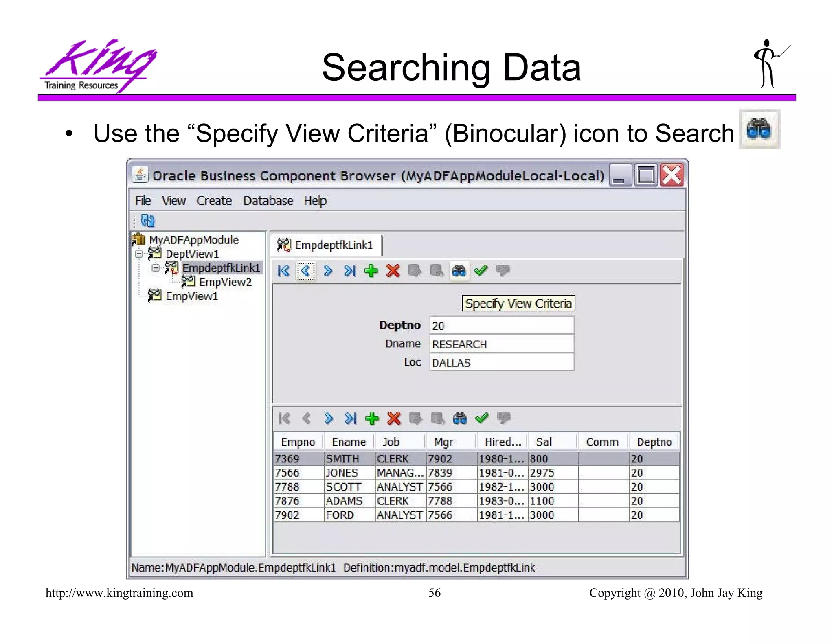This screenshot has width=834, height=644.
Task: Select the FORD employee row
Action: (x=476, y=515)
